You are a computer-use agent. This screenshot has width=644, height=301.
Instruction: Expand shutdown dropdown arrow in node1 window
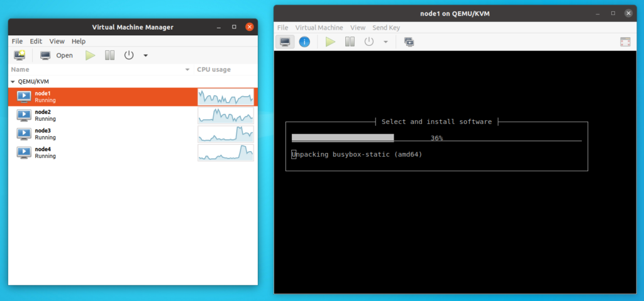point(386,42)
